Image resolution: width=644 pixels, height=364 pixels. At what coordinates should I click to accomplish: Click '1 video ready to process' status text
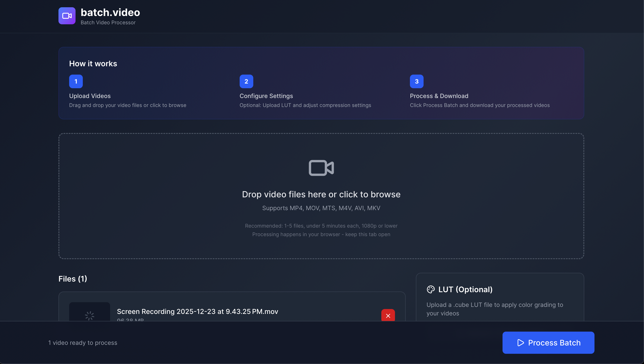83,343
